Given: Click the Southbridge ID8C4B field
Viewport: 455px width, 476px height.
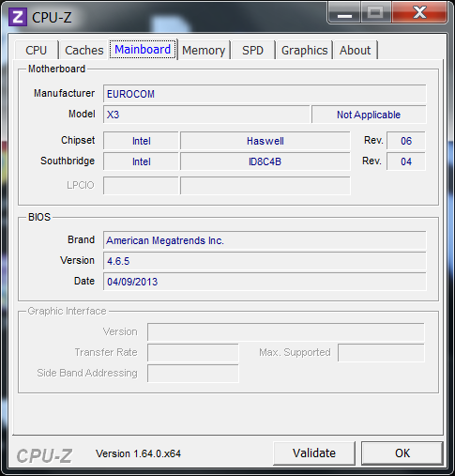Looking at the screenshot, I should pos(265,161).
